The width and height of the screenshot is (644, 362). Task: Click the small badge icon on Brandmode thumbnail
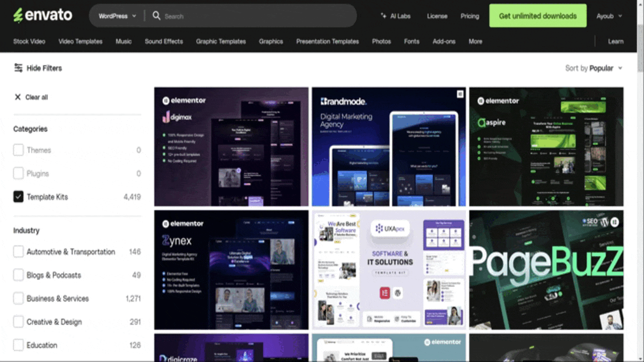point(460,94)
